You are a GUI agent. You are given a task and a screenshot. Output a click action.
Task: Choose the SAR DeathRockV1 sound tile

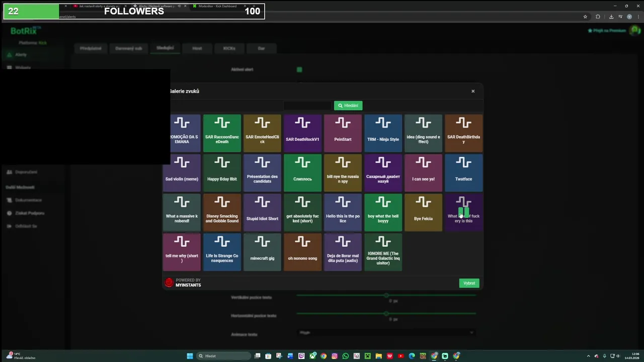pyautogui.click(x=302, y=133)
